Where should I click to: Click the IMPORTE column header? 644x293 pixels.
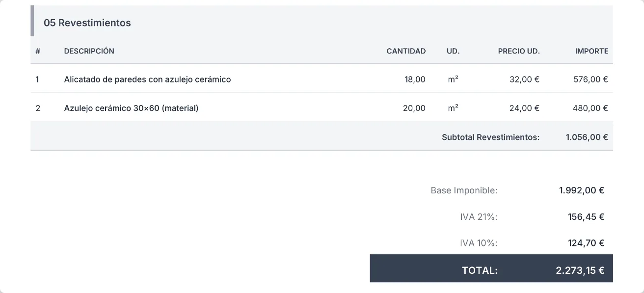coord(591,51)
